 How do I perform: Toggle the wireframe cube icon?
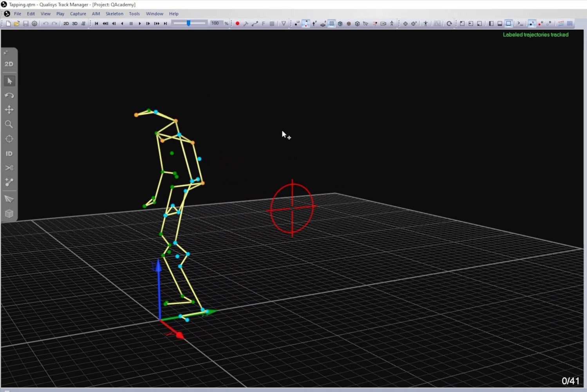[358, 23]
